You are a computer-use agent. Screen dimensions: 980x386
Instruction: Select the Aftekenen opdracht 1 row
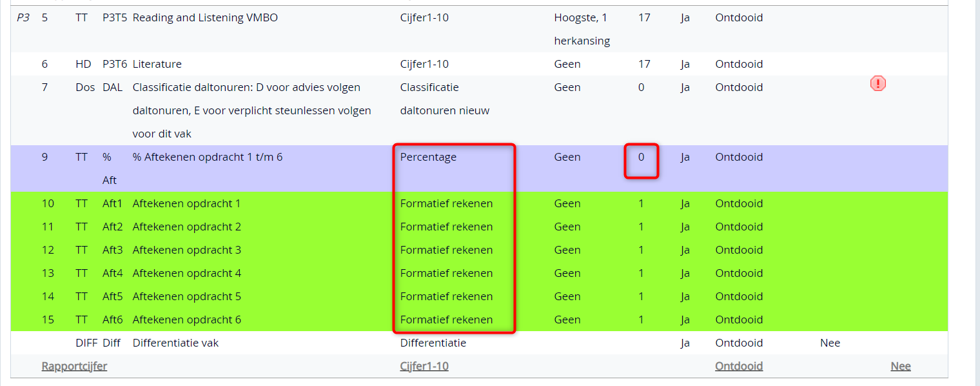pos(479,203)
